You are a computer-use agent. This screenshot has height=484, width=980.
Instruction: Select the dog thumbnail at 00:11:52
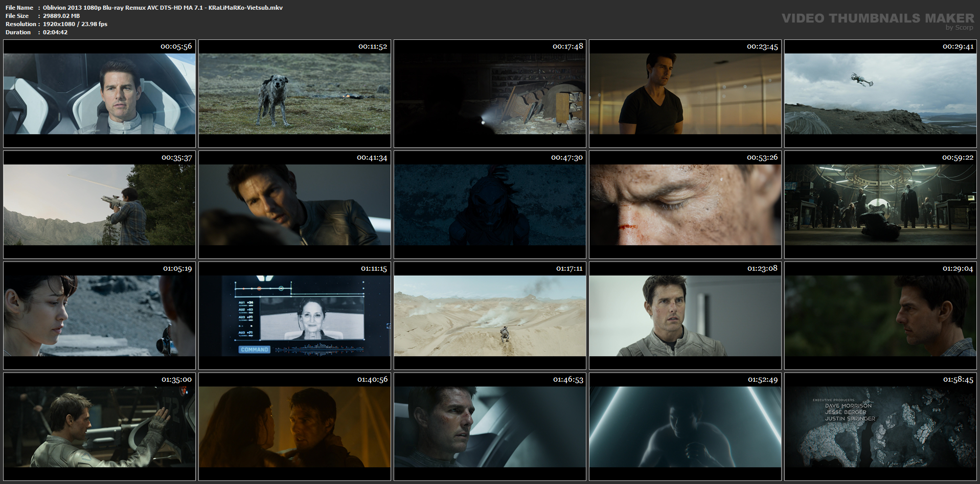[294, 94]
